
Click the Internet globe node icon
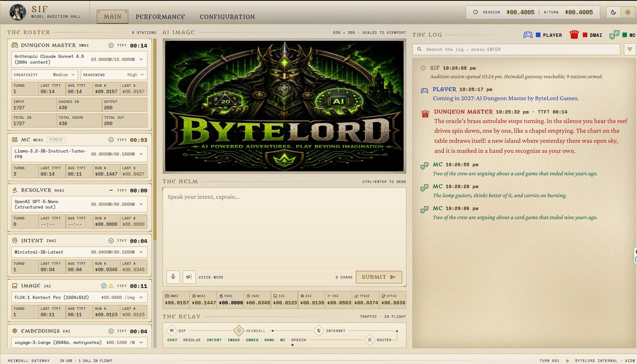click(318, 331)
